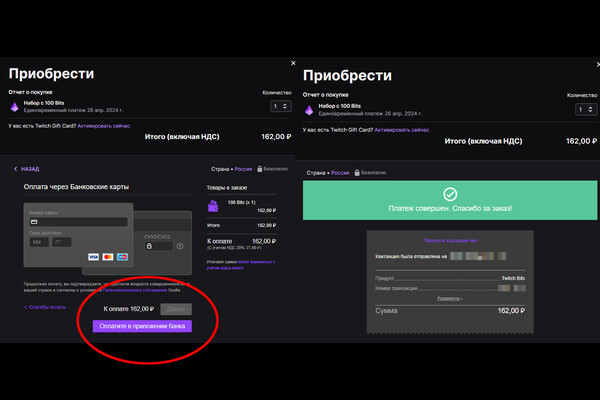Open the Способы оплаты payment methods link
Image resolution: width=600 pixels, height=400 pixels.
(48, 307)
